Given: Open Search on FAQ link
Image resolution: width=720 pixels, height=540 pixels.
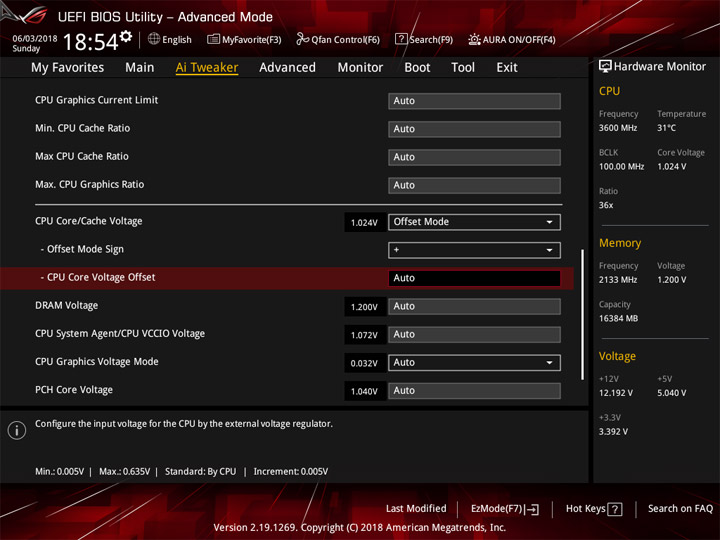Looking at the screenshot, I should 680,509.
